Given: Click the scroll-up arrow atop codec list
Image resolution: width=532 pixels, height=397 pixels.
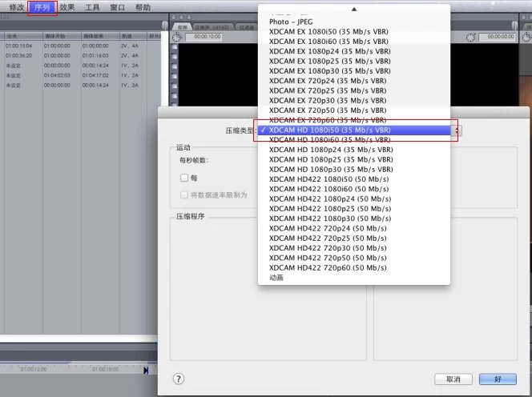Looking at the screenshot, I should click(354, 9).
